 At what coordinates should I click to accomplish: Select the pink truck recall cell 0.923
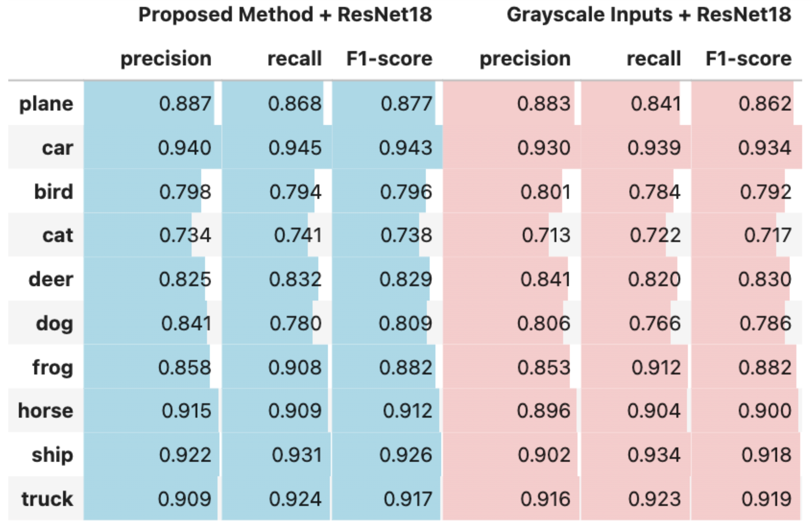(x=655, y=499)
